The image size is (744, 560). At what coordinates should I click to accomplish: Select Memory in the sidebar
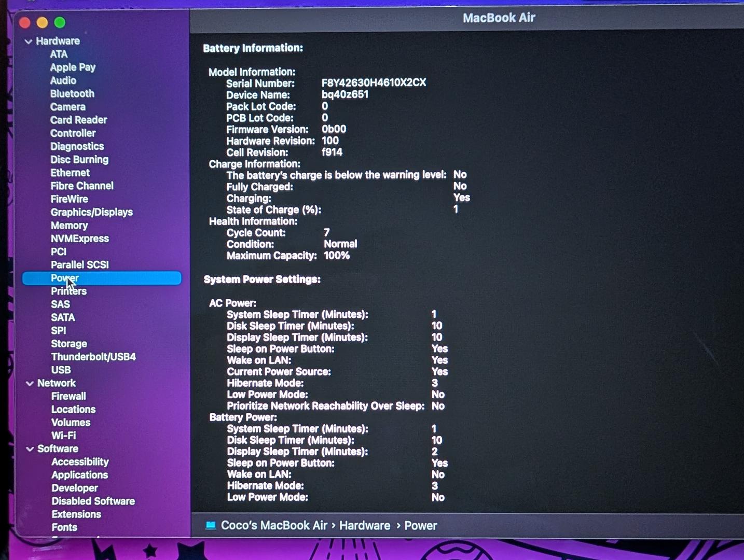click(69, 226)
